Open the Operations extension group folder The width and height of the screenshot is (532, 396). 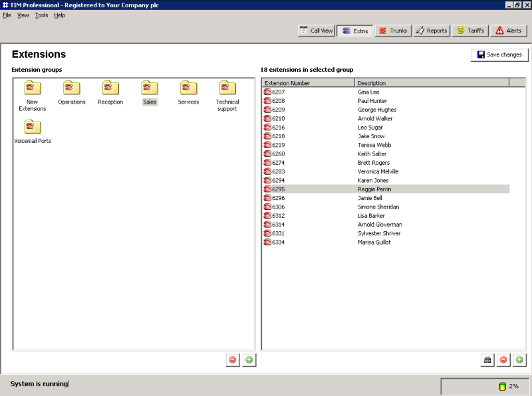(x=71, y=88)
